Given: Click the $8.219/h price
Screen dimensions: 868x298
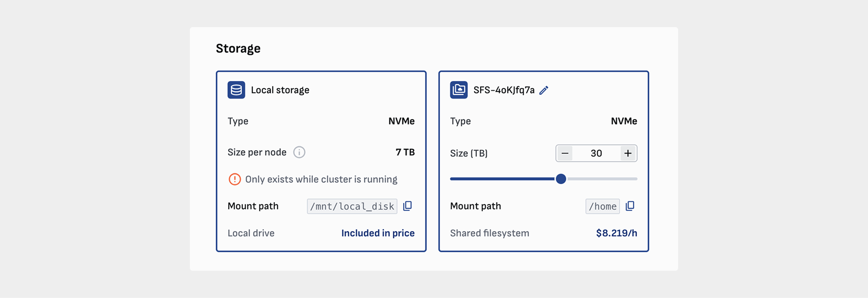Looking at the screenshot, I should pos(616,233).
